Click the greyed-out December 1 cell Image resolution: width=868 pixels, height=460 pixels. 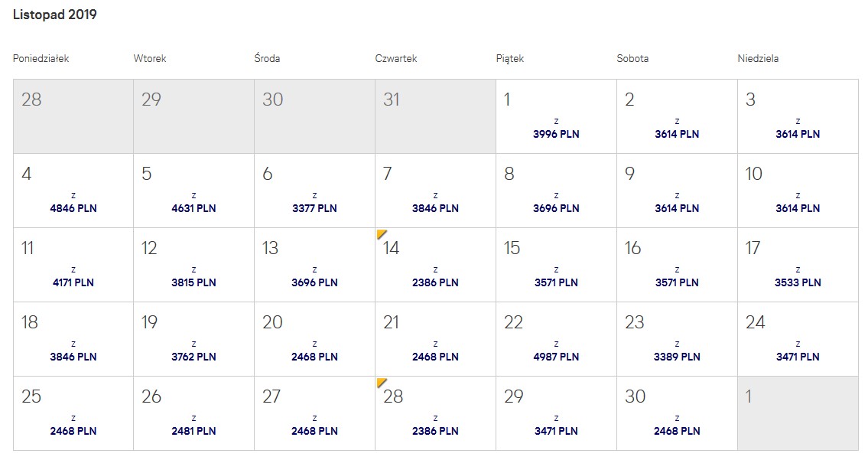pos(798,413)
